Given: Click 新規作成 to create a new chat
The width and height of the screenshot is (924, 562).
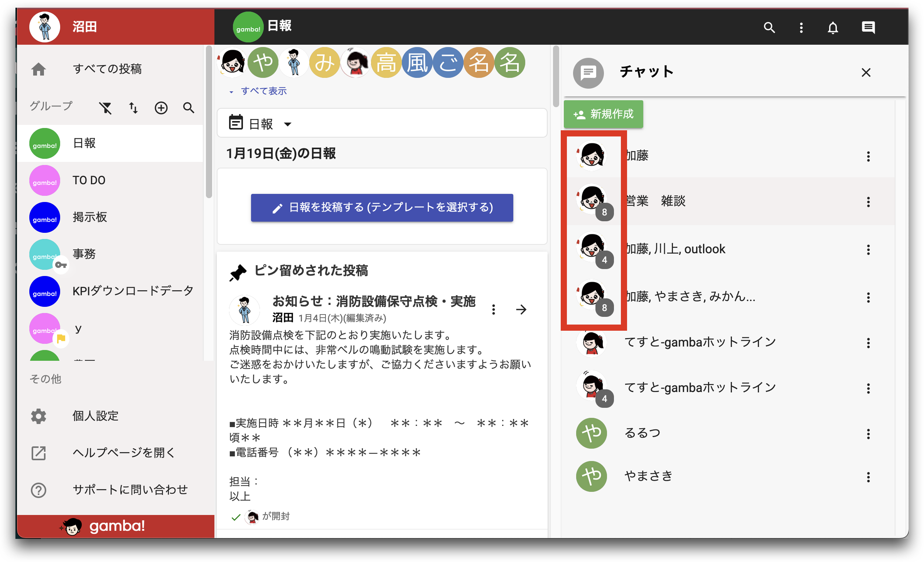Looking at the screenshot, I should (603, 114).
